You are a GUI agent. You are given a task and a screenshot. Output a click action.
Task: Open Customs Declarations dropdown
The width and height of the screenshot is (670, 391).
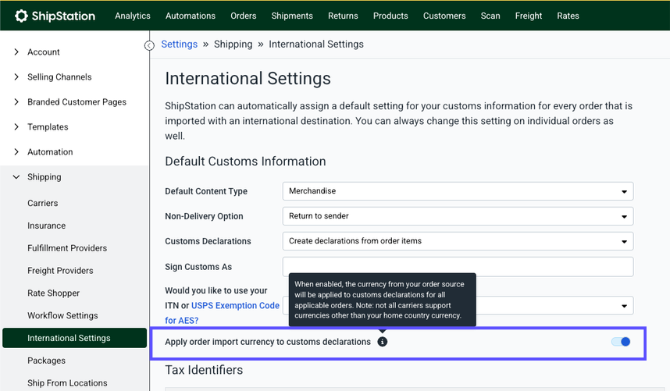coord(458,241)
